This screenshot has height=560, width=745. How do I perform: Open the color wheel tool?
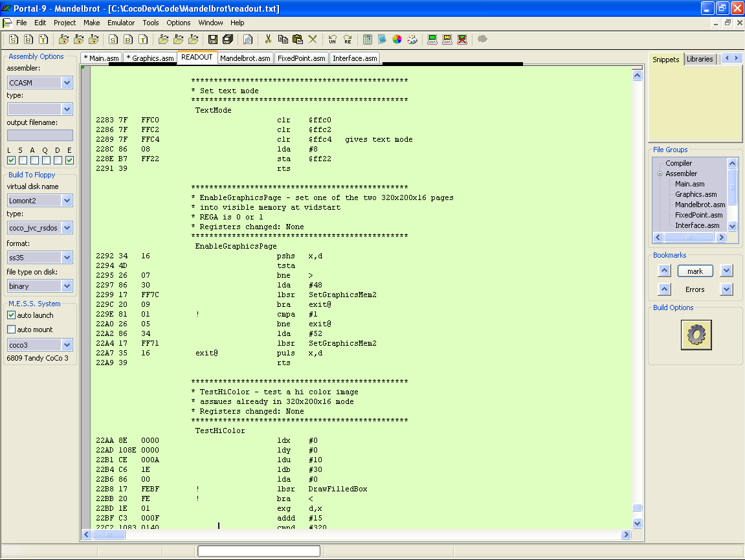pos(397,39)
